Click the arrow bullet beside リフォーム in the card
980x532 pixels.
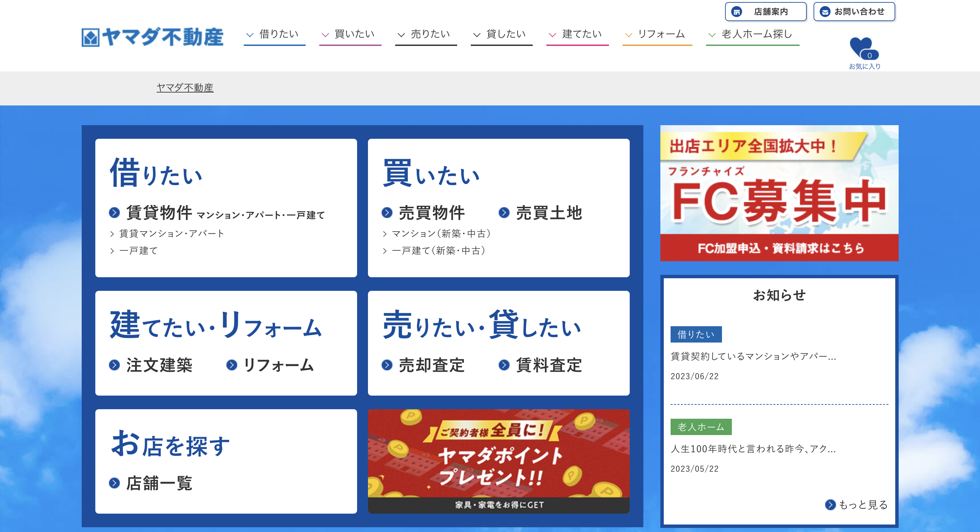[232, 365]
